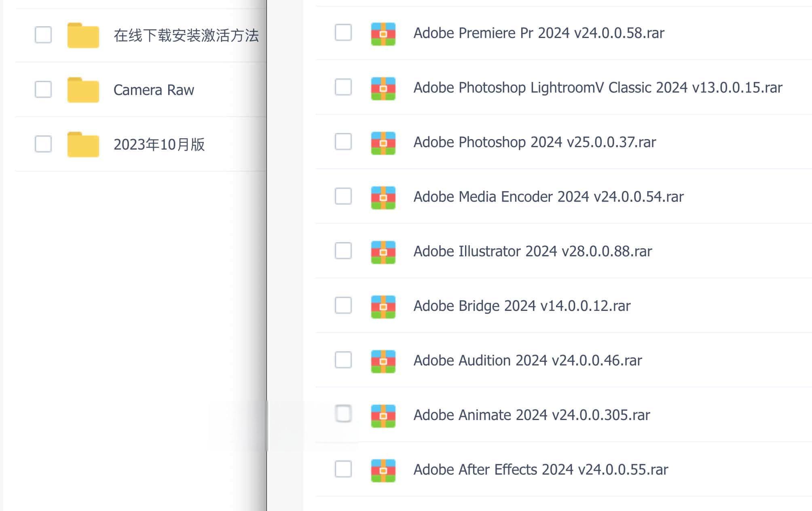Click the Illustrator 2024 rar archive icon
812x511 pixels.
(383, 252)
